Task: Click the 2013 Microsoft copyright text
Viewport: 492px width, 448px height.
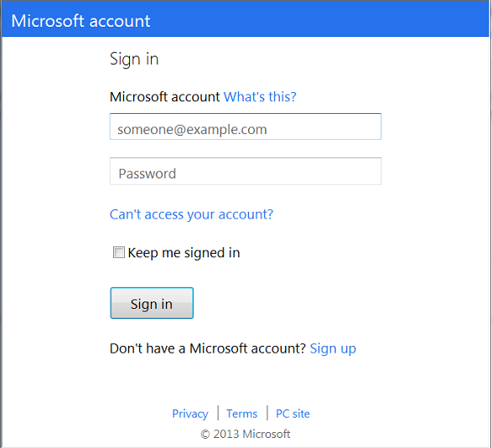Action: click(x=251, y=435)
